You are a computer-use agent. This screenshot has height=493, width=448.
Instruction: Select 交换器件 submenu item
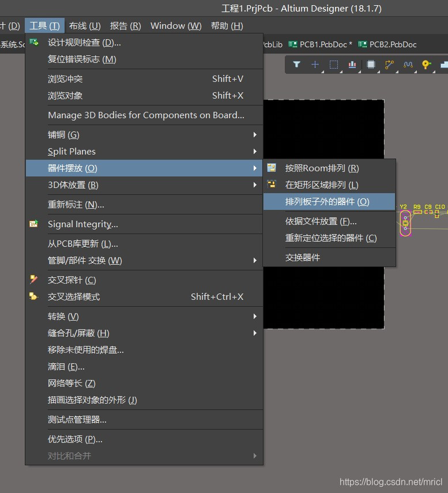click(329, 258)
